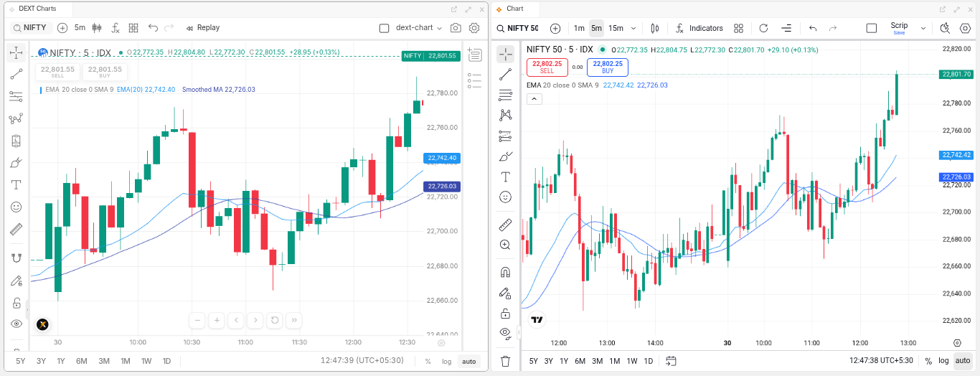Collapse the indicator legend chevron in right chart
Image resolution: width=980 pixels, height=376 pixels.
(x=534, y=99)
